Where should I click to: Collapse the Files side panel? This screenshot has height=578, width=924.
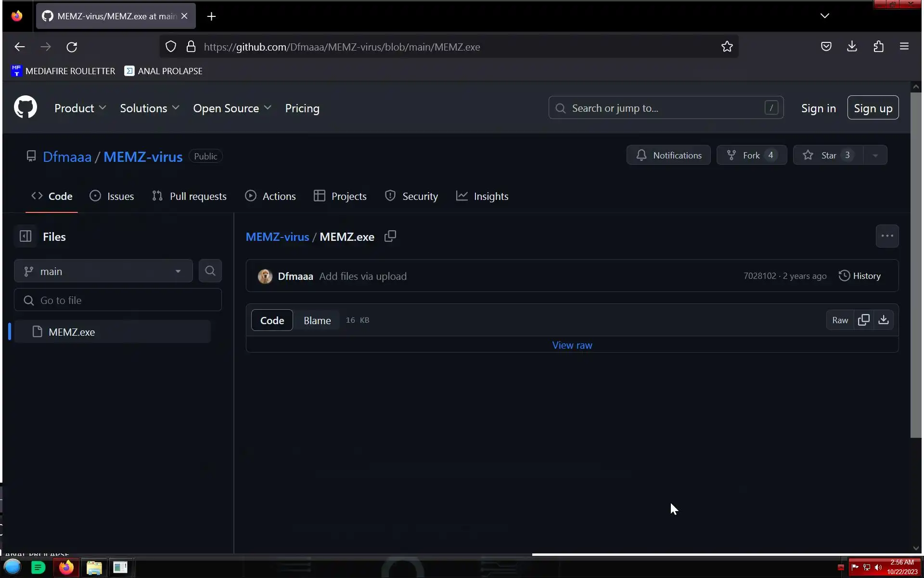(x=25, y=236)
